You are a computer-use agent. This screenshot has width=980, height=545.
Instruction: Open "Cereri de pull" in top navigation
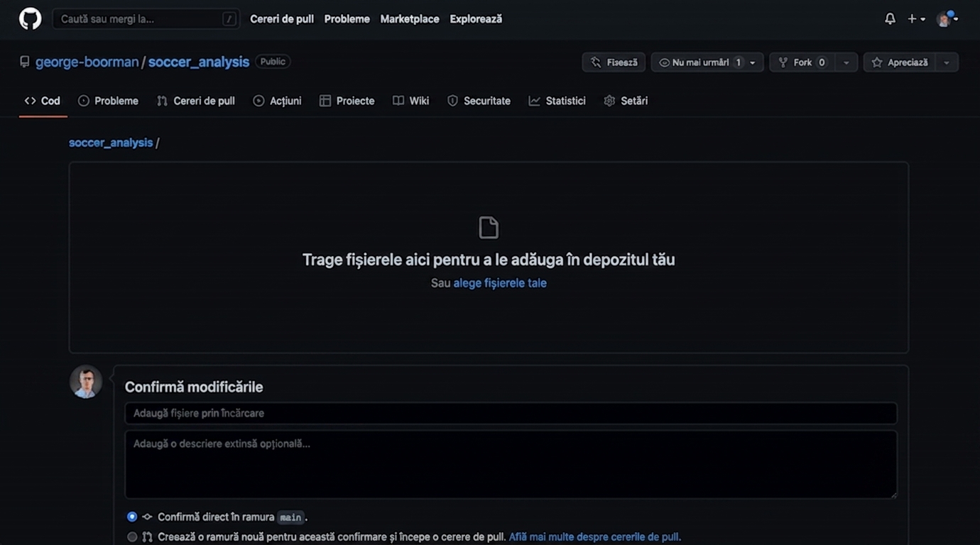282,19
